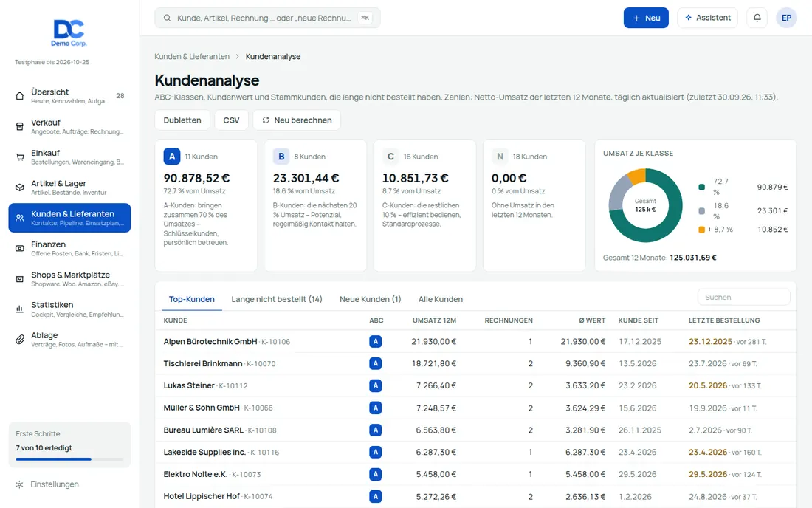Click the 23.301,44 € B-Kunden amount
This screenshot has width=812, height=508.
pyautogui.click(x=306, y=178)
